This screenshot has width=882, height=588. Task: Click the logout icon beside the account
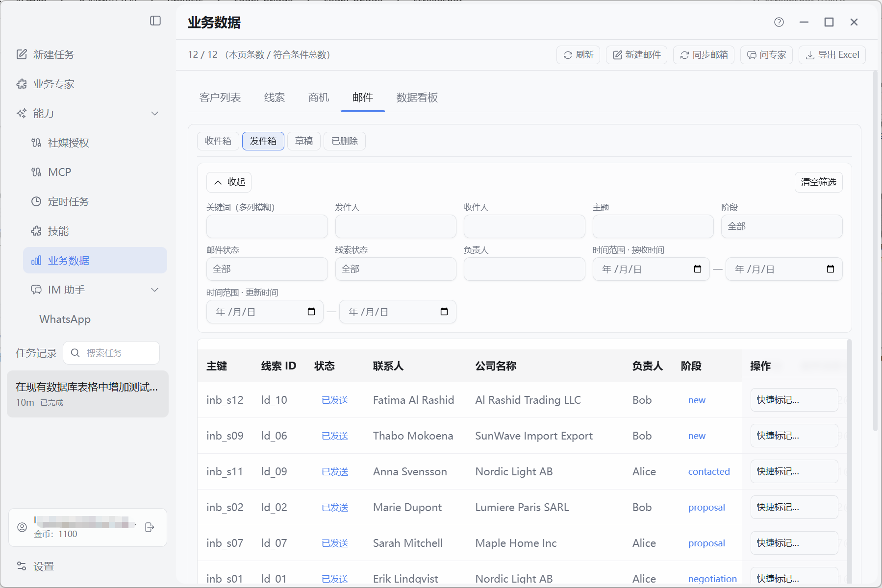tap(150, 527)
